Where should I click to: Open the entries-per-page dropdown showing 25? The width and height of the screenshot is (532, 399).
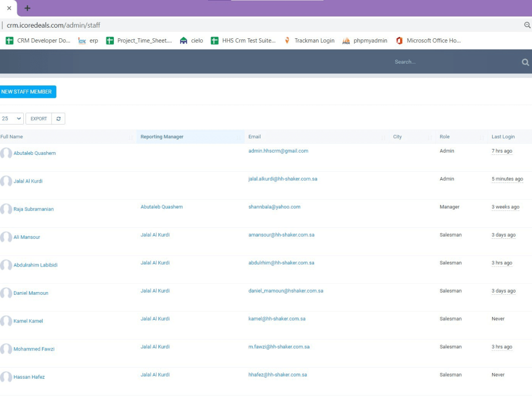point(11,118)
